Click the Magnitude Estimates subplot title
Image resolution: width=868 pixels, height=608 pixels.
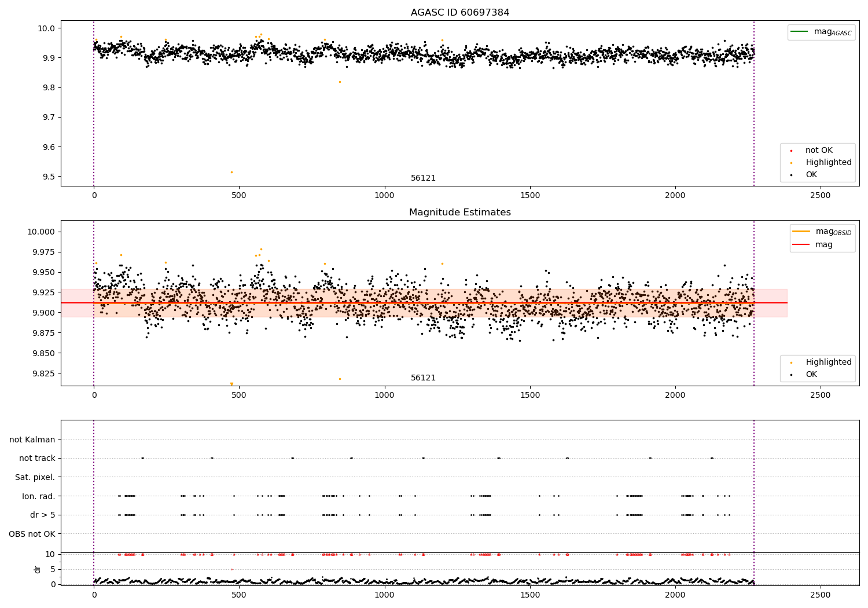click(x=460, y=213)
